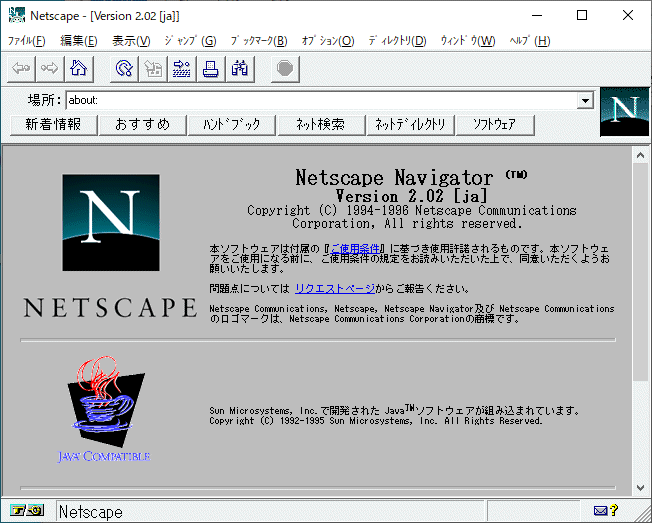Screen dimensions: 652x523
Task: Click the Back arrow toolbar button
Action: pyautogui.click(x=21, y=69)
